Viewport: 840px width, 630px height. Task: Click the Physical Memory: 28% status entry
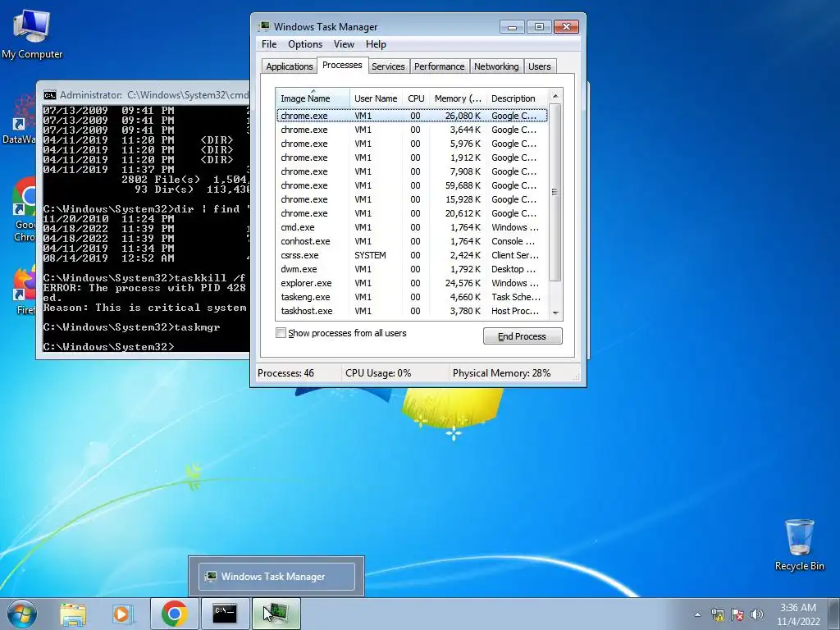[x=501, y=373]
